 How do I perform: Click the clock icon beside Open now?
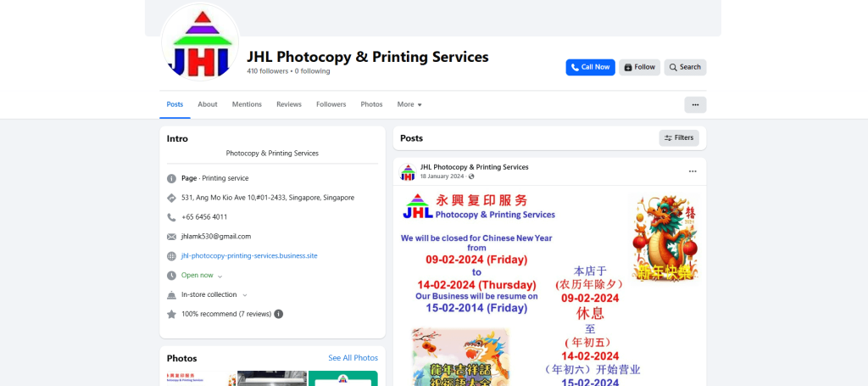(171, 275)
